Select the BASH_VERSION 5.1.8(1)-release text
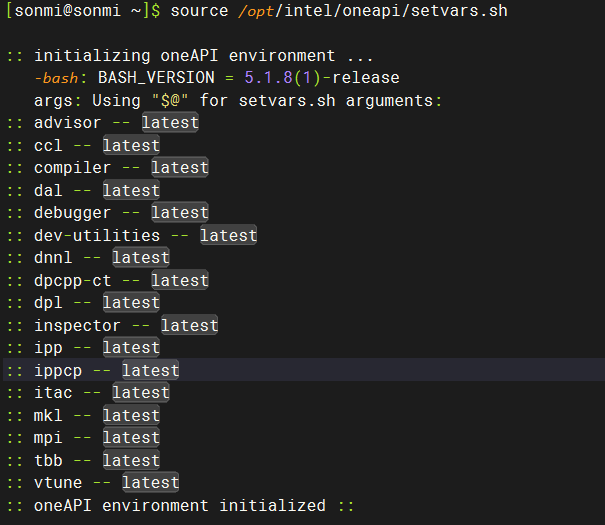Screen dimensions: 605x525 pos(248,78)
